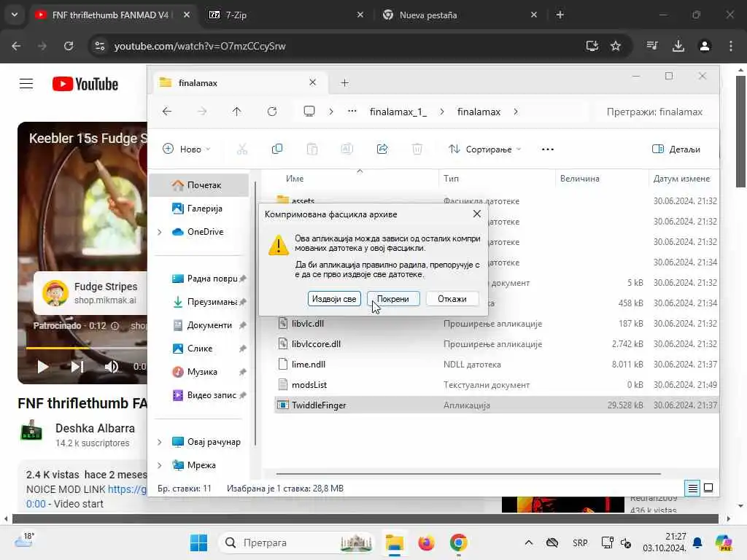
Task: Expand the Мрежа tree node
Action: 160,465
